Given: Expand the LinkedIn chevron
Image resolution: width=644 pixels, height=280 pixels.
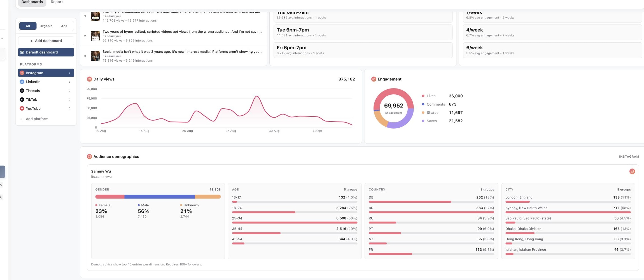Looking at the screenshot, I should 70,82.
